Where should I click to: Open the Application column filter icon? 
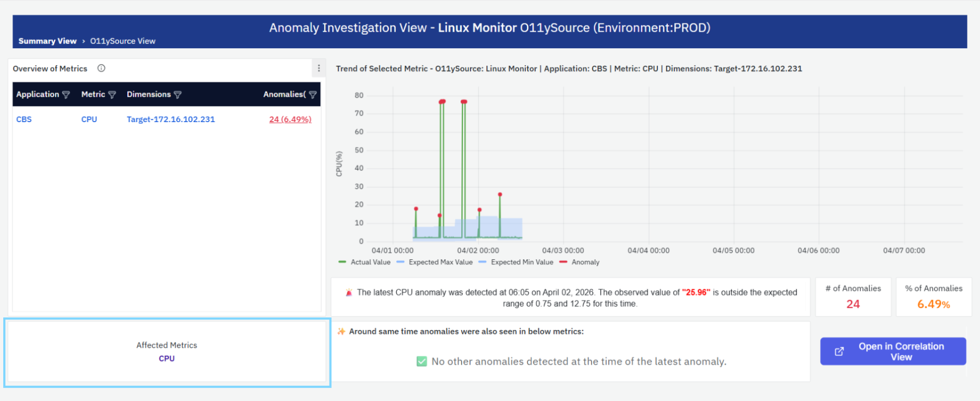(x=66, y=94)
